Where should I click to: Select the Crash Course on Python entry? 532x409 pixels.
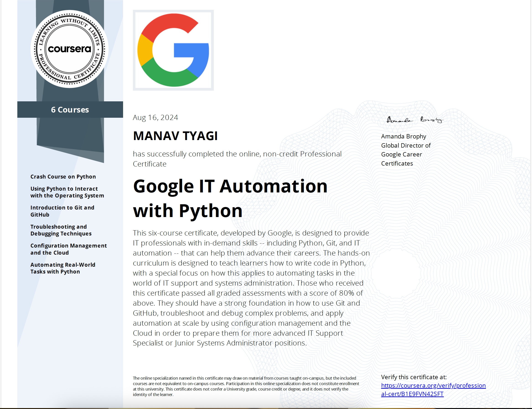point(63,177)
